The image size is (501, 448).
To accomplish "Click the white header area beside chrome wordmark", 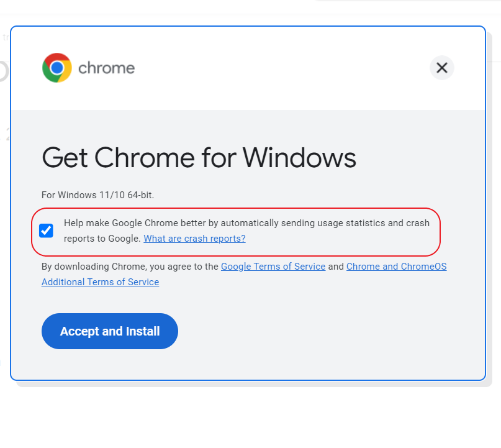I will coord(281,68).
